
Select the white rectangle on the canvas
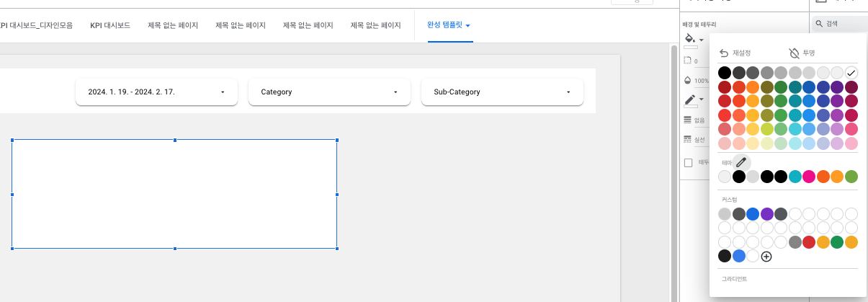(x=174, y=195)
